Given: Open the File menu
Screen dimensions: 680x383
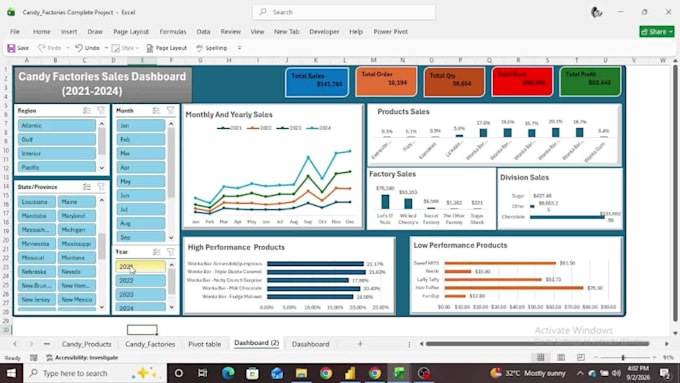Looking at the screenshot, I should [x=15, y=32].
